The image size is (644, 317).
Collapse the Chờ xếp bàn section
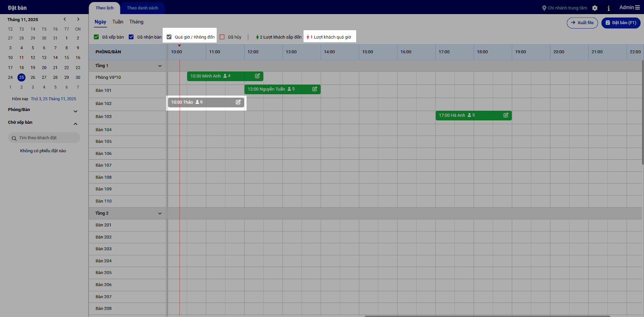[x=75, y=124]
